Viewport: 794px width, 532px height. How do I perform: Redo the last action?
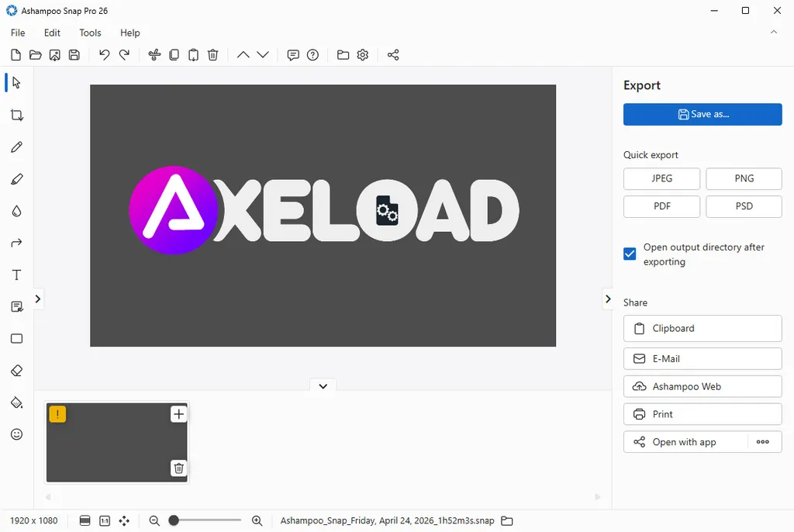124,55
